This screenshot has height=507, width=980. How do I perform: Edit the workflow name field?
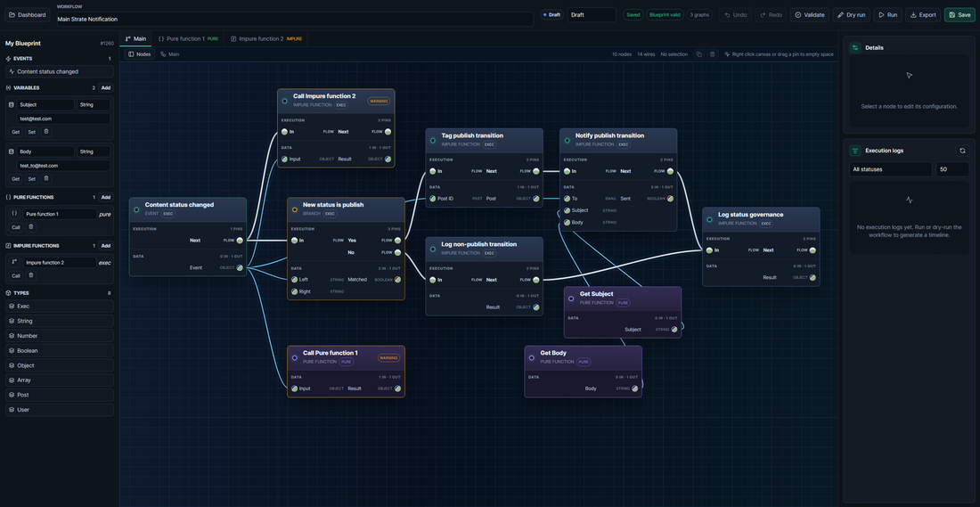(294, 19)
